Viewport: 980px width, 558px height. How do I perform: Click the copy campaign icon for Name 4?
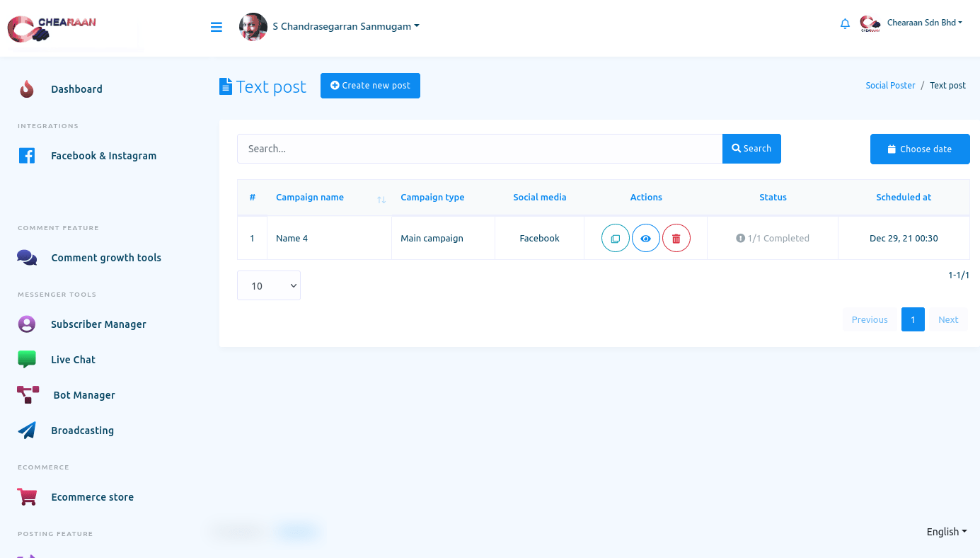tap(615, 239)
